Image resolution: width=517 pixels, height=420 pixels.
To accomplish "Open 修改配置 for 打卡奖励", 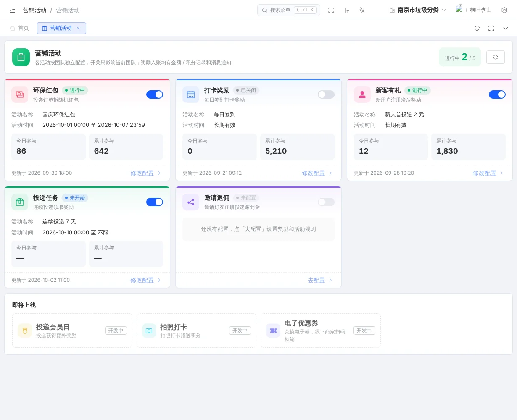I will [317, 173].
